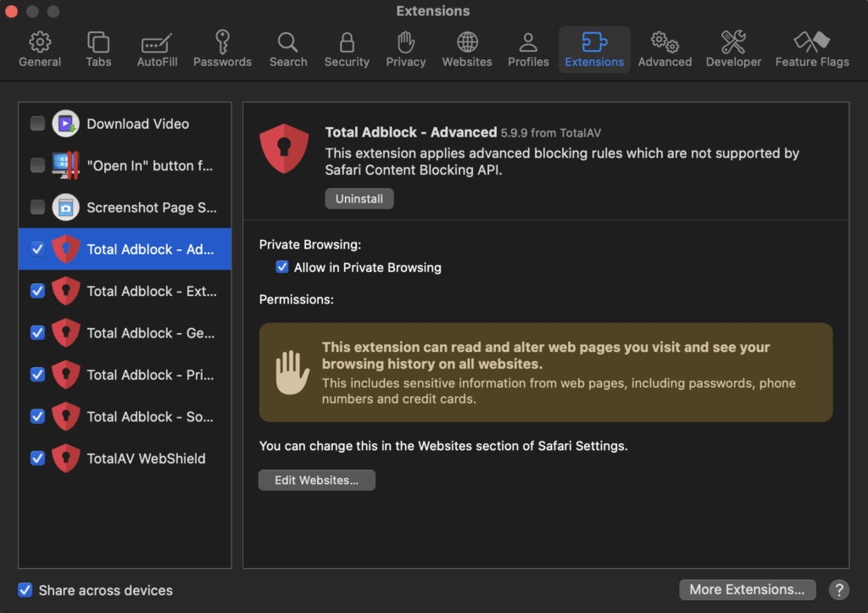Viewport: 868px width, 613px height.
Task: Select the Total Adblock - Ext... row
Action: pos(125,291)
